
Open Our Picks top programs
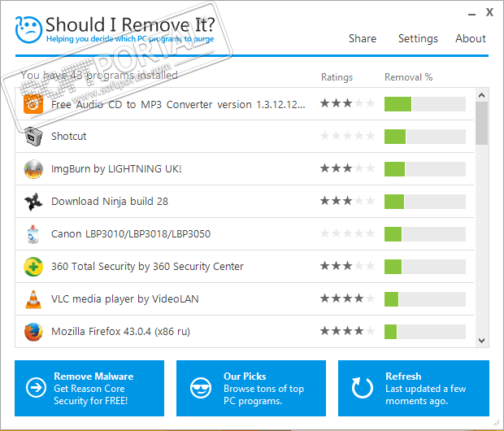[251, 388]
